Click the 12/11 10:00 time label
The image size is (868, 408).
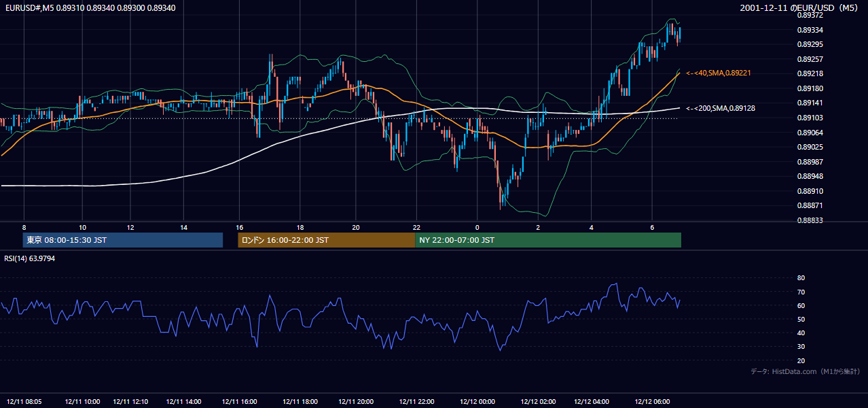click(83, 401)
